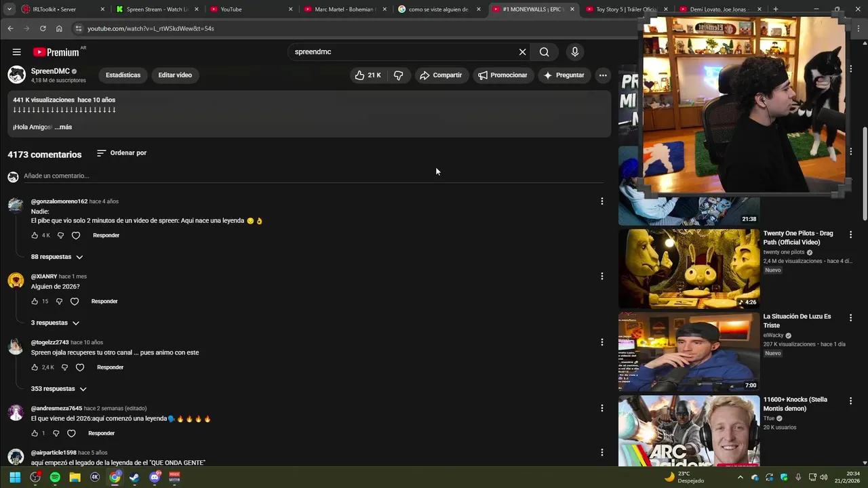Select the youtube.com URL in address bar
The image size is (868, 488).
pyautogui.click(x=151, y=28)
